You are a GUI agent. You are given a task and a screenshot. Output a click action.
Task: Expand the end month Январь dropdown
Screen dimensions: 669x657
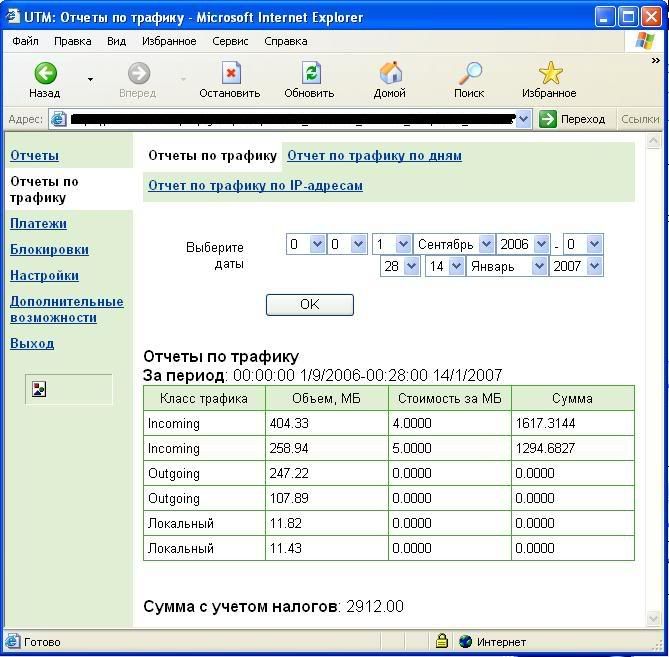(x=540, y=267)
